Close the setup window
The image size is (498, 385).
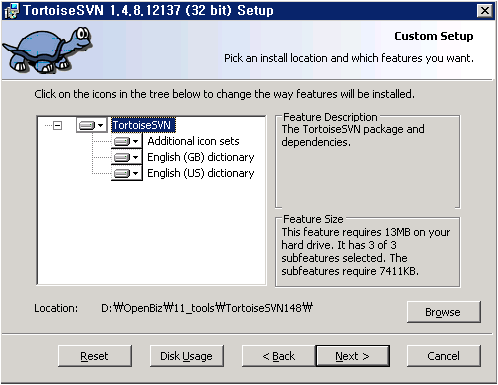tap(485, 11)
